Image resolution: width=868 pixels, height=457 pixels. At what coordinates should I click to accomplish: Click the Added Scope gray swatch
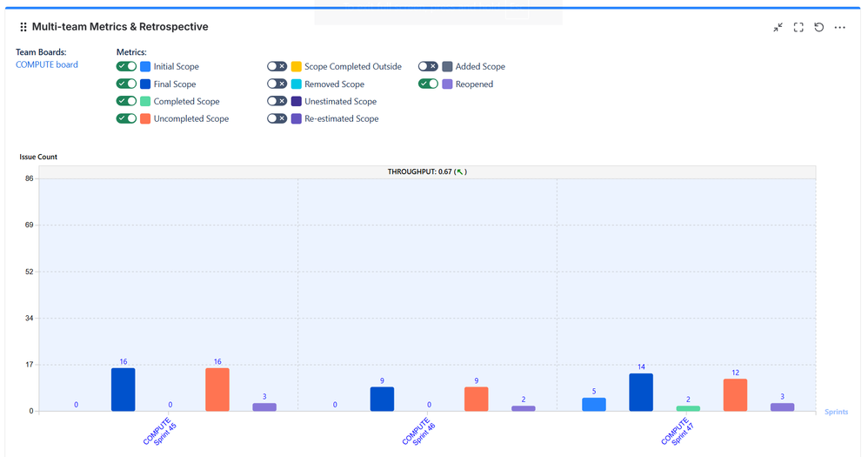(x=447, y=66)
